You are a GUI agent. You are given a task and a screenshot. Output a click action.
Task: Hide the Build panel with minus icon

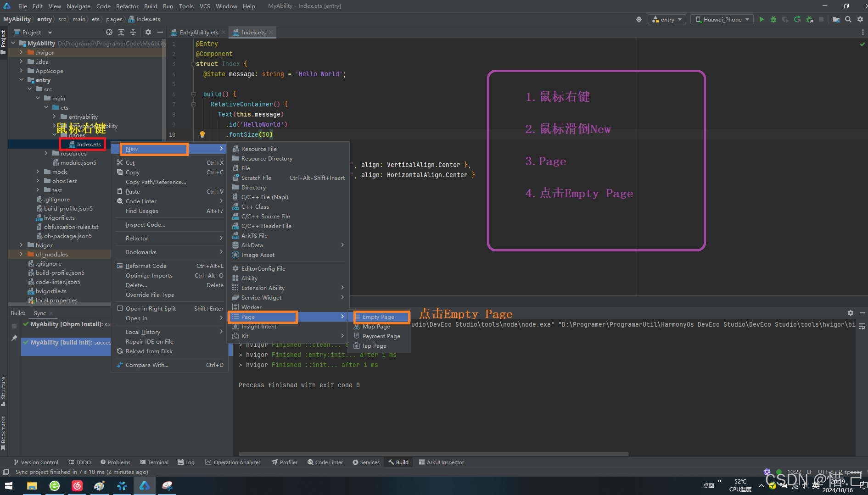[x=862, y=313]
